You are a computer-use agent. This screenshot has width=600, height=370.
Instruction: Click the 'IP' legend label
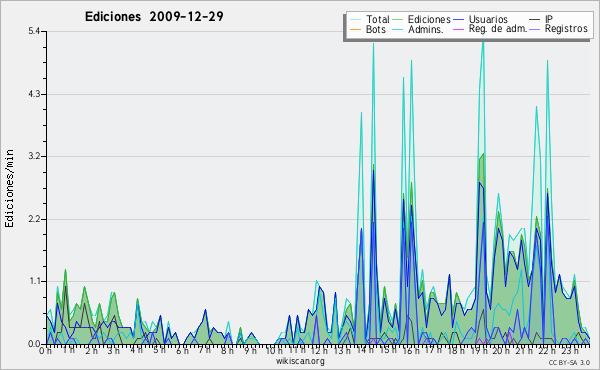tap(549, 19)
